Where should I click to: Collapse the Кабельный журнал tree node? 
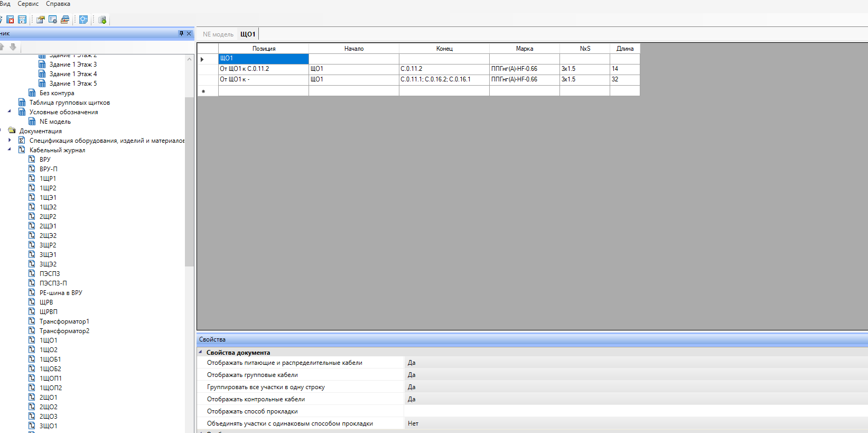point(9,150)
